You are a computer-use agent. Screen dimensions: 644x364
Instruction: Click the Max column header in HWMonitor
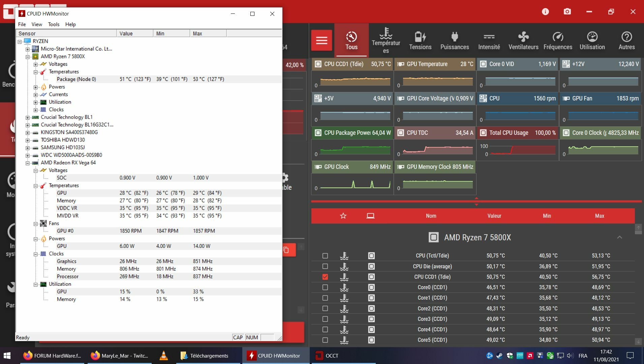point(208,33)
